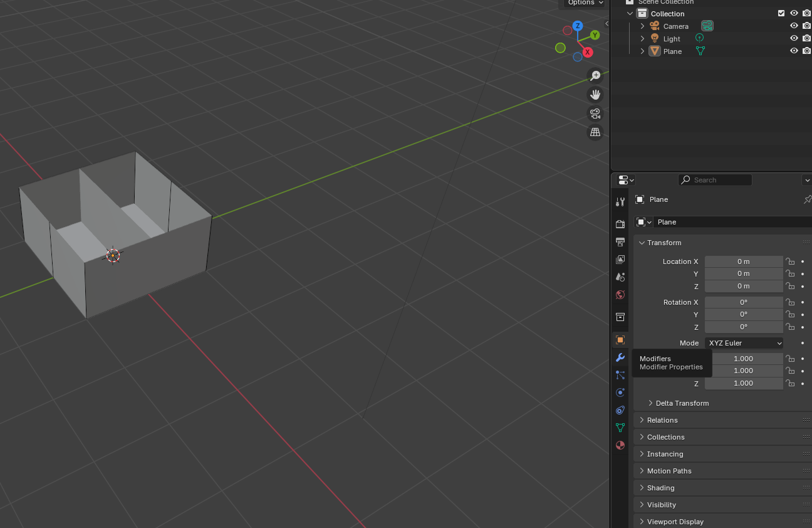Click the properties Search field

click(715, 180)
